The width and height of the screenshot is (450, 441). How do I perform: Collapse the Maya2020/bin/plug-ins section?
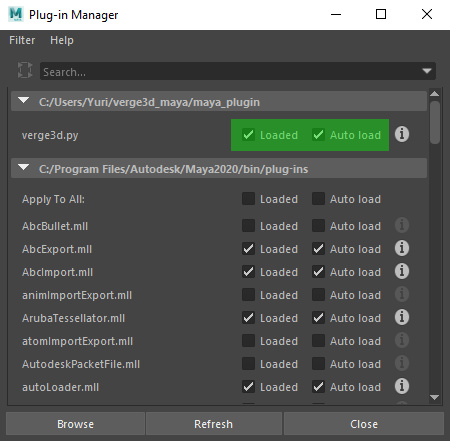pos(24,167)
